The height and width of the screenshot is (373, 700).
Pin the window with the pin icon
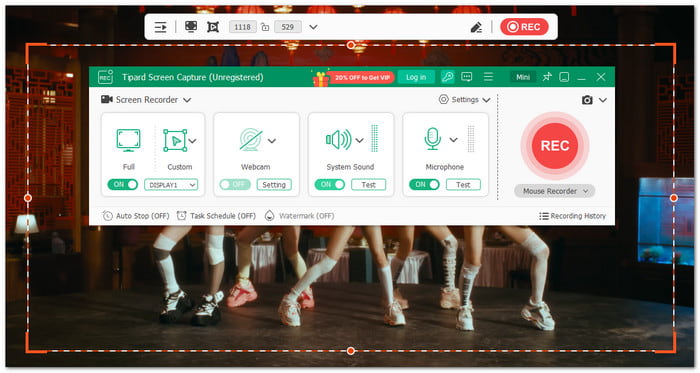tap(547, 77)
